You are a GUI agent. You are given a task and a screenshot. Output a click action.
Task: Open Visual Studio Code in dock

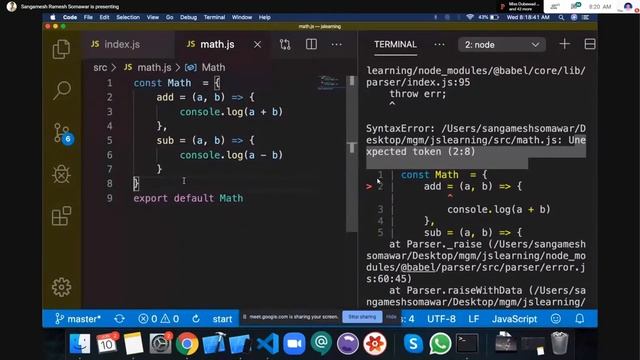[x=268, y=344]
